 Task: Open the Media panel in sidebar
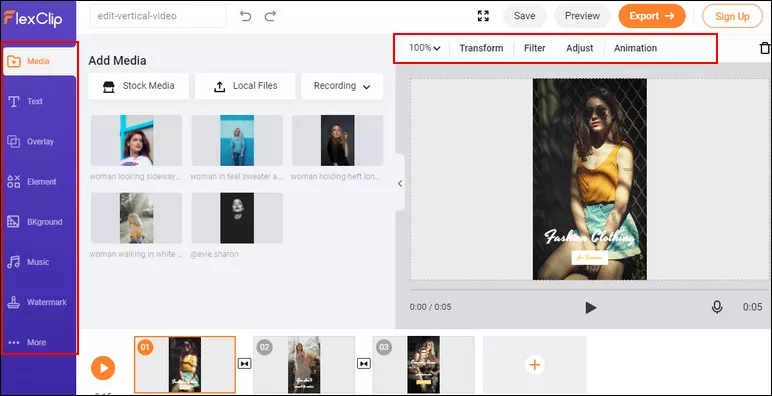39,61
